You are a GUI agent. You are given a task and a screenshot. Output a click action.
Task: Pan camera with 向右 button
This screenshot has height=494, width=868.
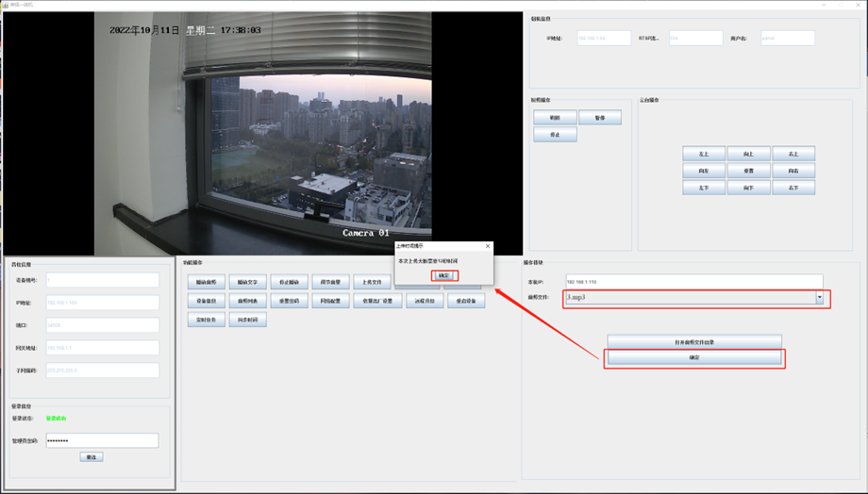[793, 171]
